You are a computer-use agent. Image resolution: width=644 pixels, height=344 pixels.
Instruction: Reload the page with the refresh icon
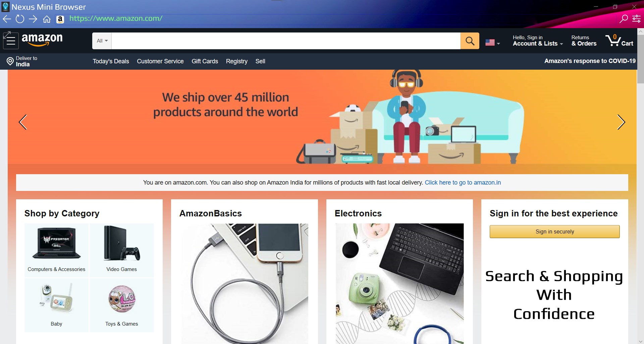point(20,19)
